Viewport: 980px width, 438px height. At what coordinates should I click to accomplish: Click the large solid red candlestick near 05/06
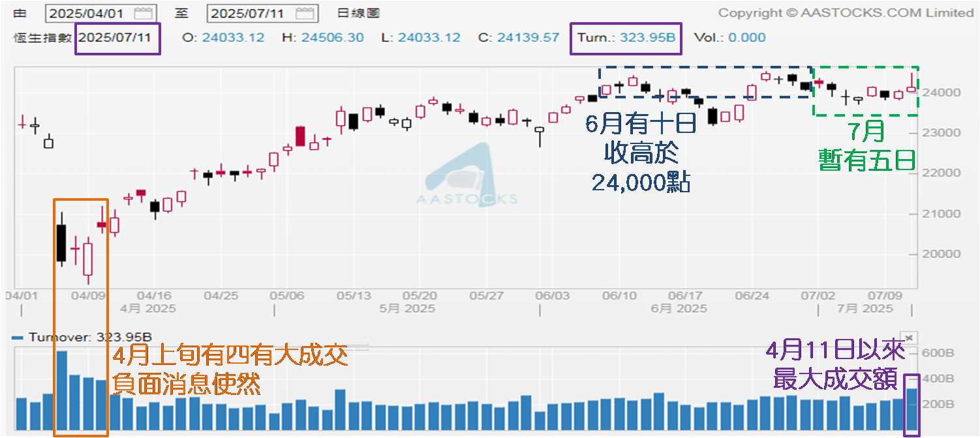tap(300, 136)
